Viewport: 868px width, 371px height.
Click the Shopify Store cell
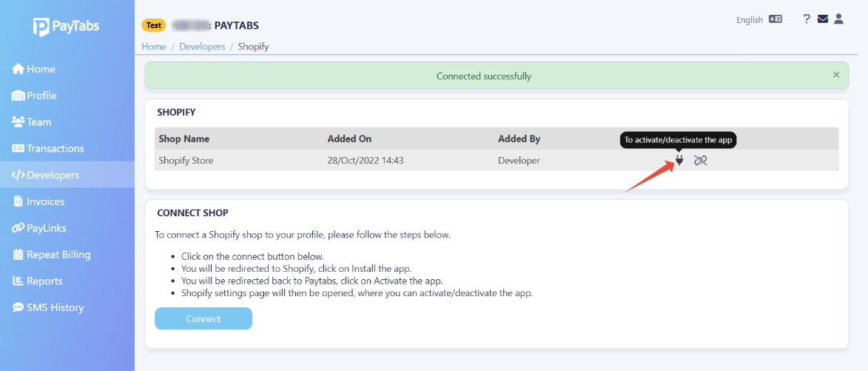(x=186, y=161)
